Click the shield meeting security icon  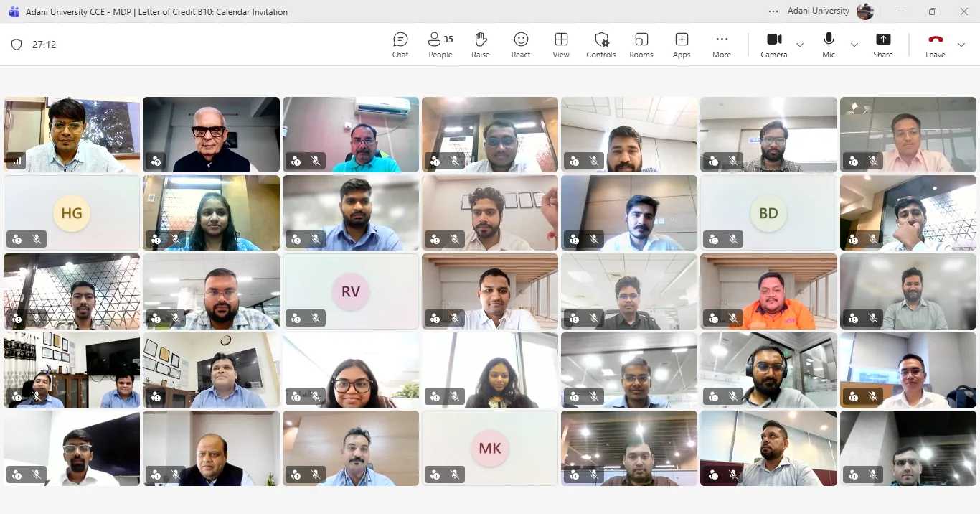[x=17, y=45]
